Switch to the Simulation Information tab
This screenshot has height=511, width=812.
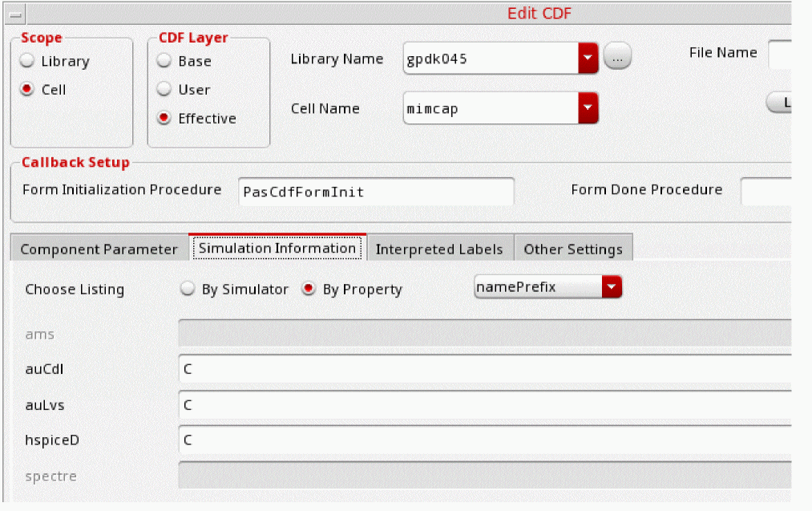(277, 248)
